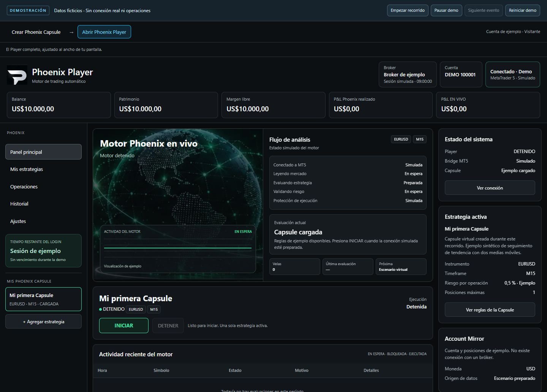Viewport: 547px width, 392px height.
Task: Click Ver conexión button
Action: pos(490,188)
